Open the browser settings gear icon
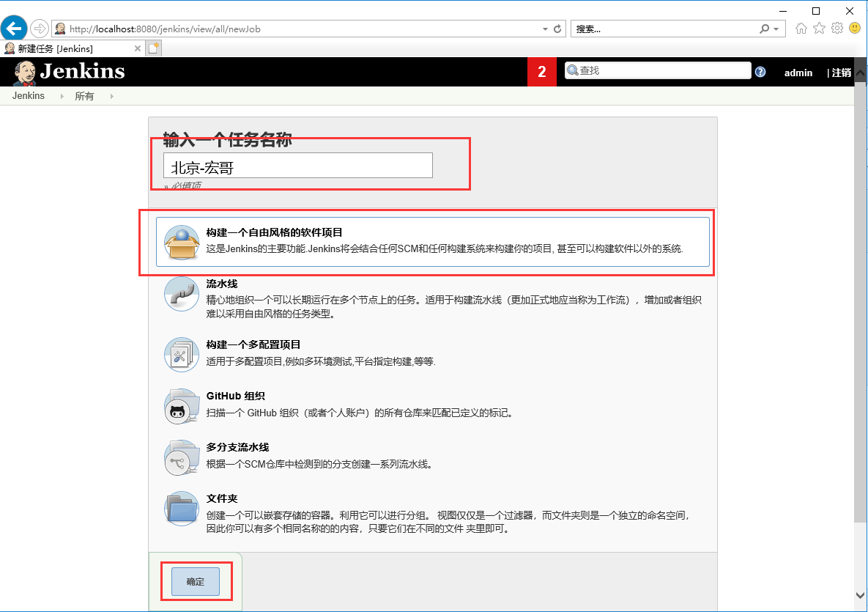This screenshot has height=612, width=868. (837, 29)
